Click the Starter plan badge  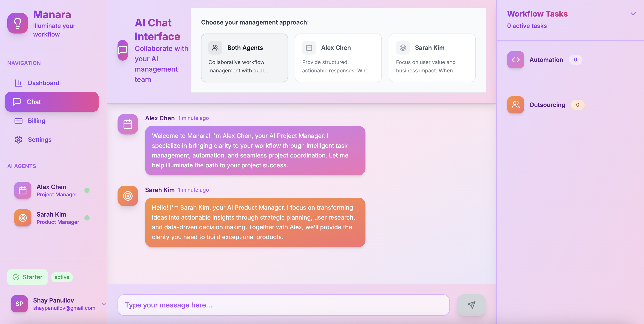click(28, 277)
